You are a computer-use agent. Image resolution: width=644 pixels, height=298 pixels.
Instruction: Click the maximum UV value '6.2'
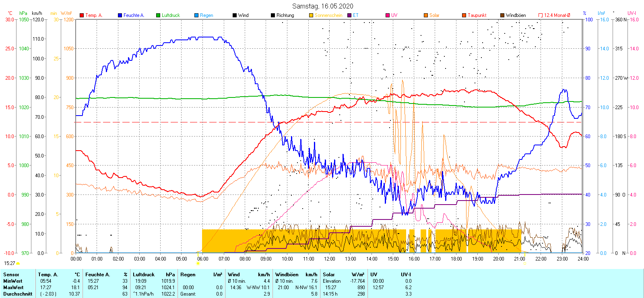click(x=408, y=288)
